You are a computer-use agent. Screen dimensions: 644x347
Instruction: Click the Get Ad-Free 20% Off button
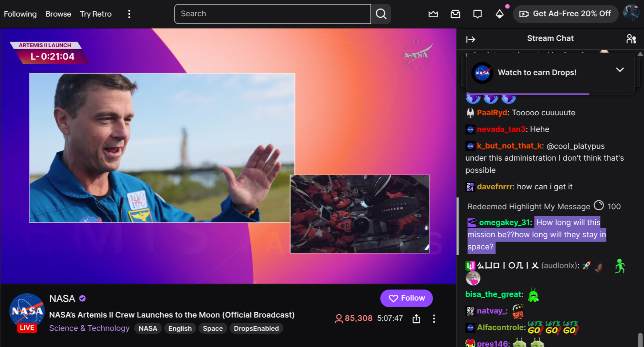click(565, 14)
